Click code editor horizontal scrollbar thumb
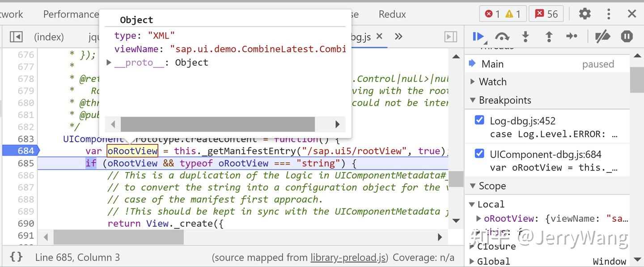Viewport: 644px width, 267px height. tap(119, 237)
